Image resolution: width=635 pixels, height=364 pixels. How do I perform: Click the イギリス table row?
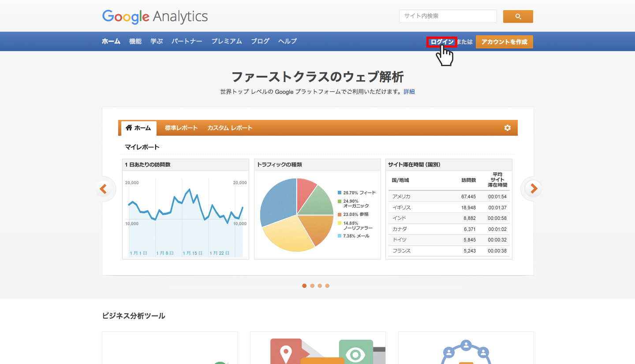point(449,208)
